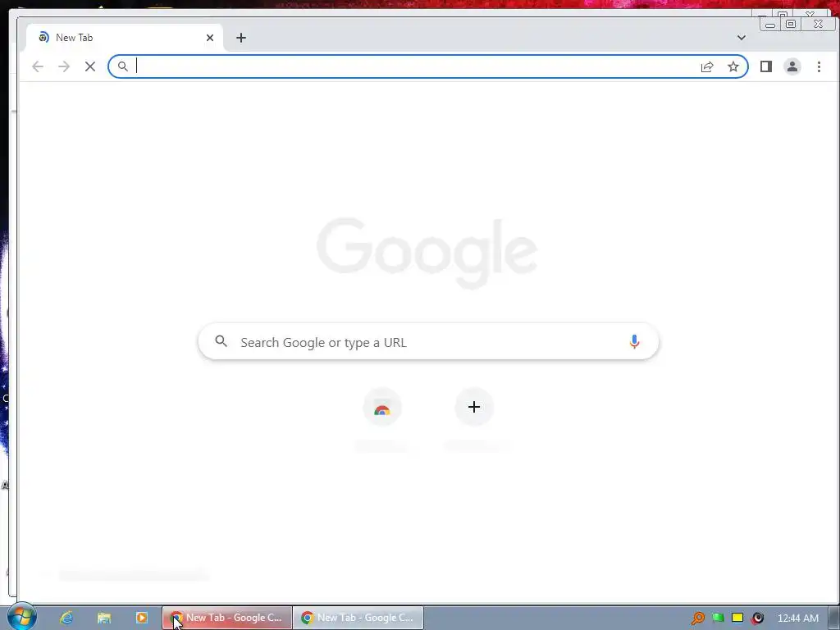The height and width of the screenshot is (630, 840).
Task: Open the 12:44 AM system clock
Action: tap(797, 619)
